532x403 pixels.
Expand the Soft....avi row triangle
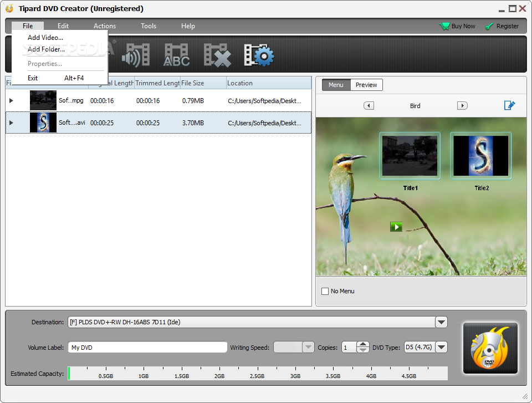coord(11,123)
